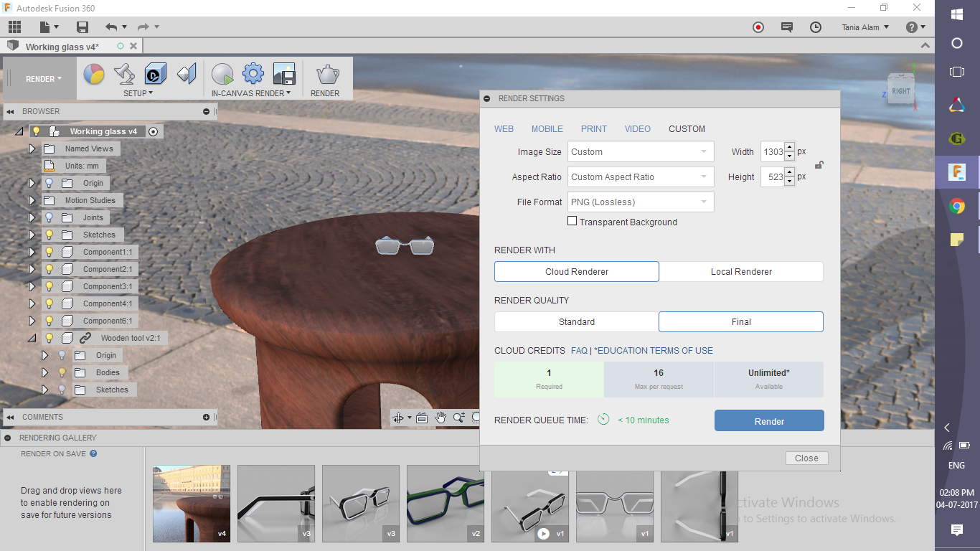Expand the IN-CANVAS RENDER dropdown
The height and width of the screenshot is (551, 980).
pyautogui.click(x=251, y=93)
